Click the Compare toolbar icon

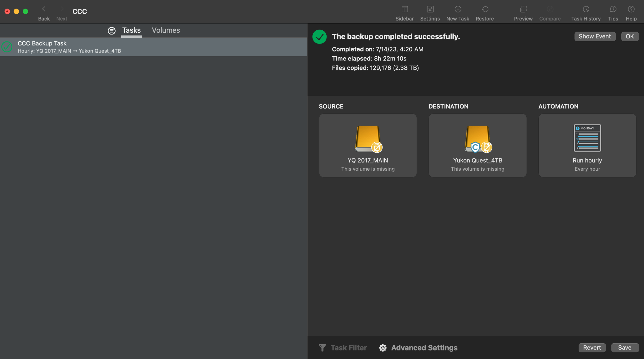click(550, 9)
